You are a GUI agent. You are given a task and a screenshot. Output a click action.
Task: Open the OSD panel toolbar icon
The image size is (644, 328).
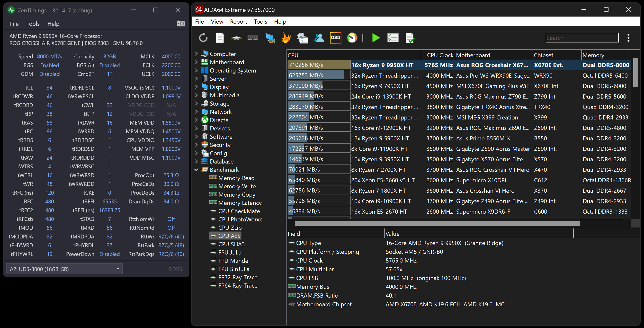335,38
